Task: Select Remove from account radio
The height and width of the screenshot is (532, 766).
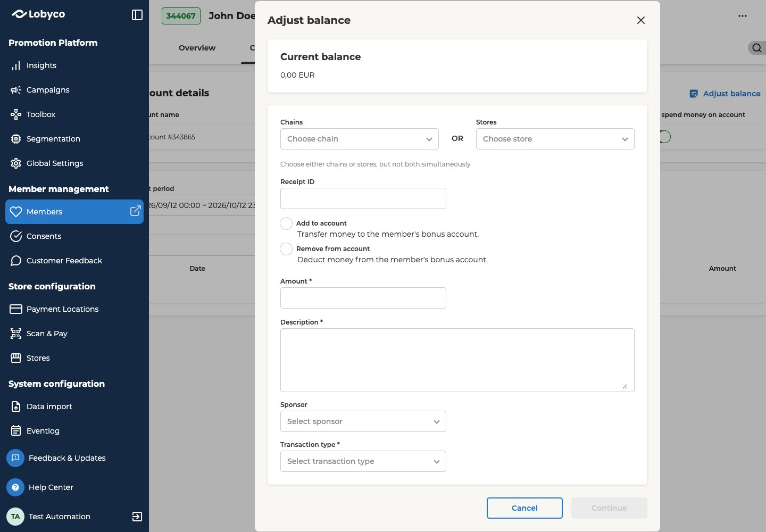Action: pyautogui.click(x=286, y=249)
